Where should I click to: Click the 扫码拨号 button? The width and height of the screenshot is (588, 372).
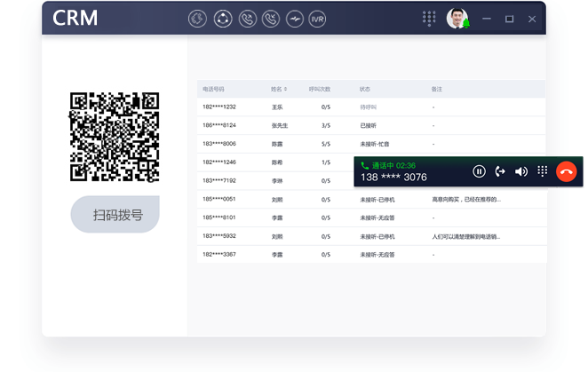(x=115, y=215)
